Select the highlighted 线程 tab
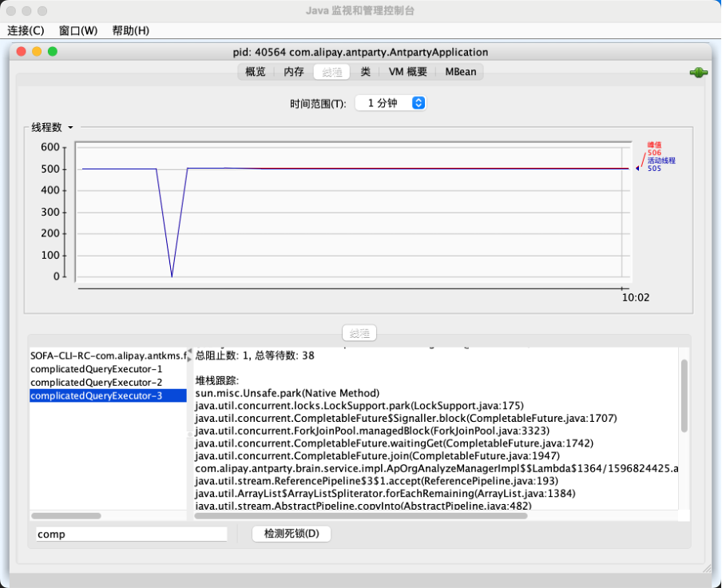 click(331, 72)
